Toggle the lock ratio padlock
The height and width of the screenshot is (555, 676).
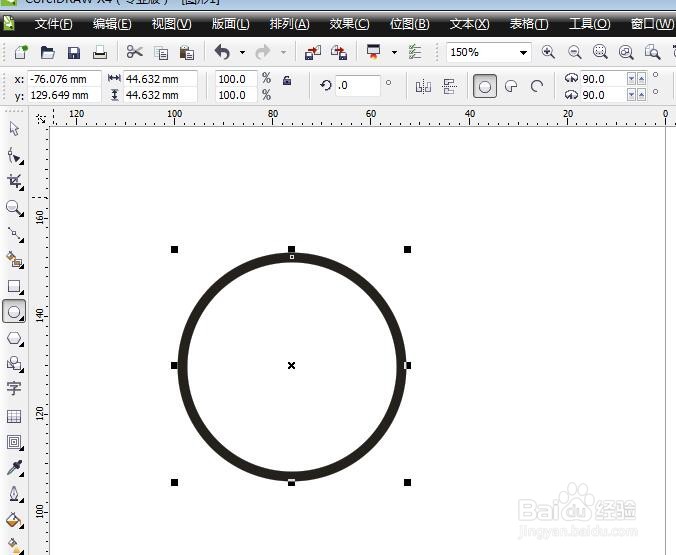pos(287,80)
